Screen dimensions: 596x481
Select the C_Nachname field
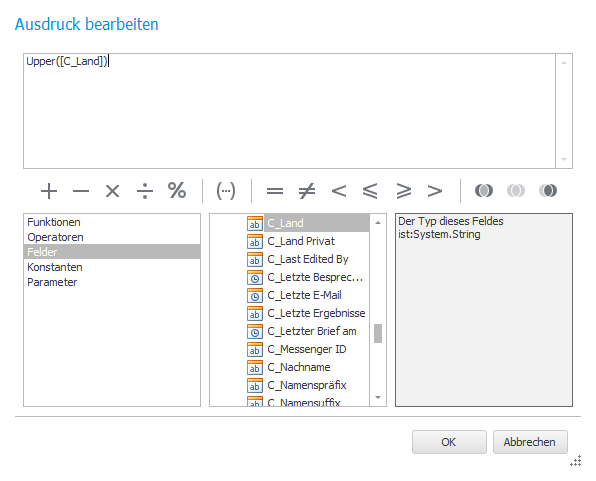click(299, 367)
